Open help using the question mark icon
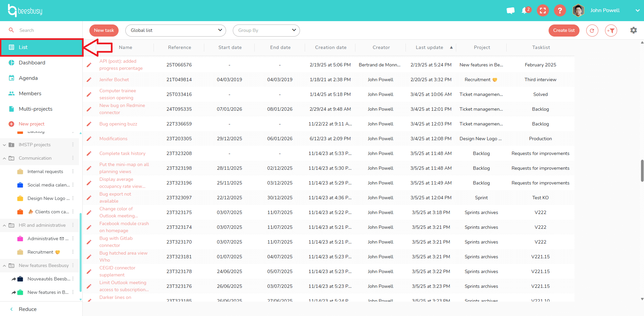644x316 pixels. tap(560, 10)
